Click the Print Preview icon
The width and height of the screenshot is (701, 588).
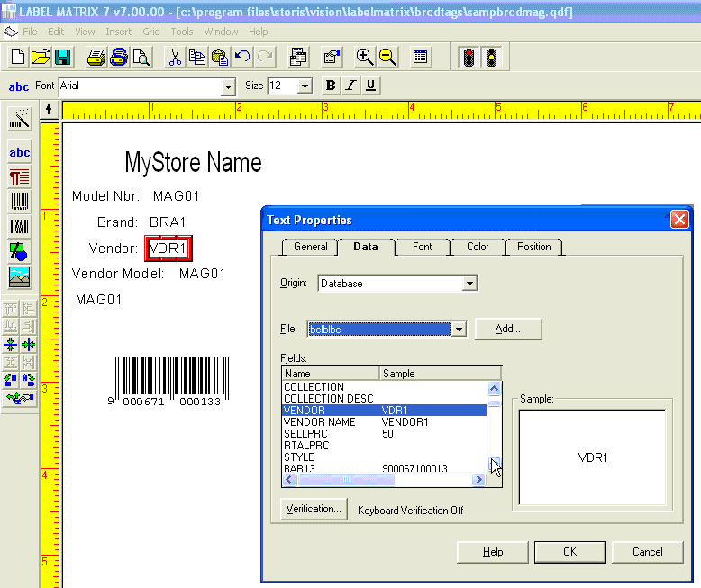click(x=141, y=58)
